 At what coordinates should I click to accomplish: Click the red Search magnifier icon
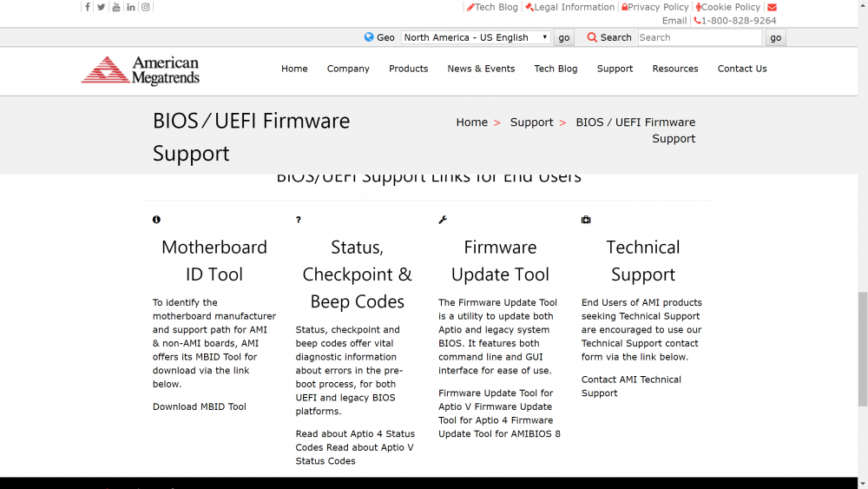pyautogui.click(x=592, y=37)
